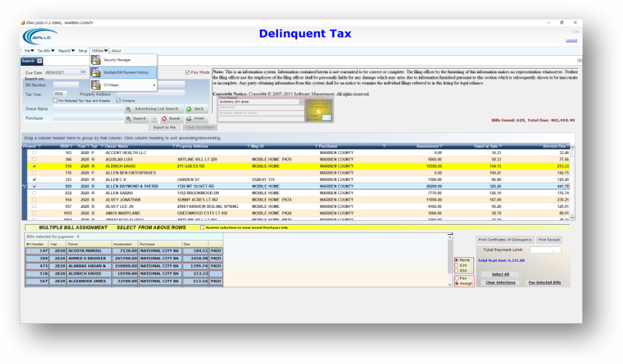
Task: Click the Pay Selected Bills button
Action: [x=544, y=283]
